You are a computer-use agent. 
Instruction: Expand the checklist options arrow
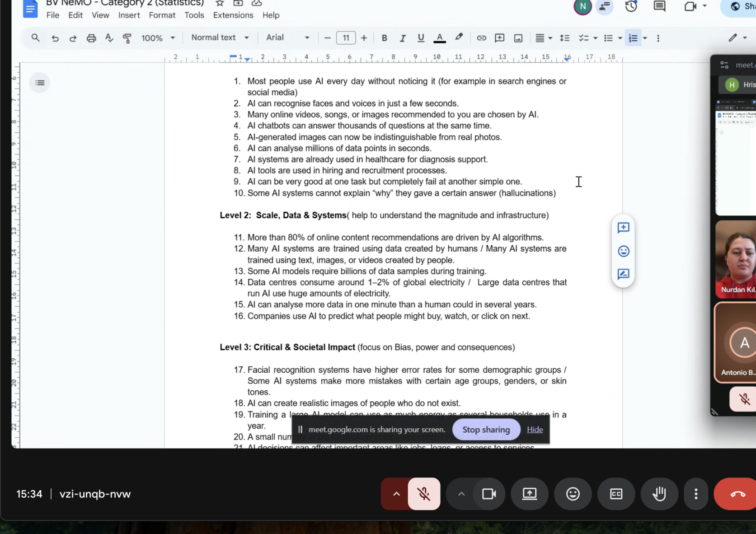[595, 38]
